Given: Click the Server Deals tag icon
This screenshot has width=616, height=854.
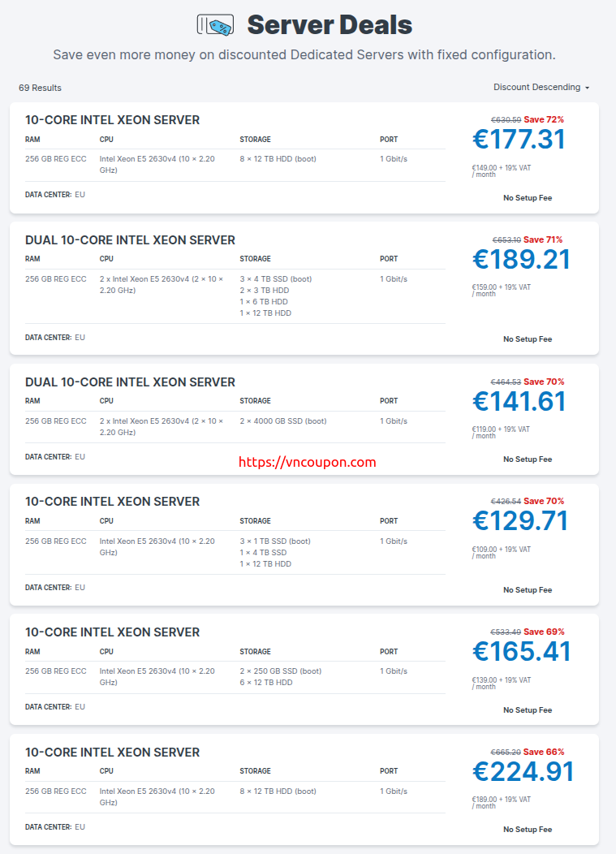Looking at the screenshot, I should [x=215, y=25].
